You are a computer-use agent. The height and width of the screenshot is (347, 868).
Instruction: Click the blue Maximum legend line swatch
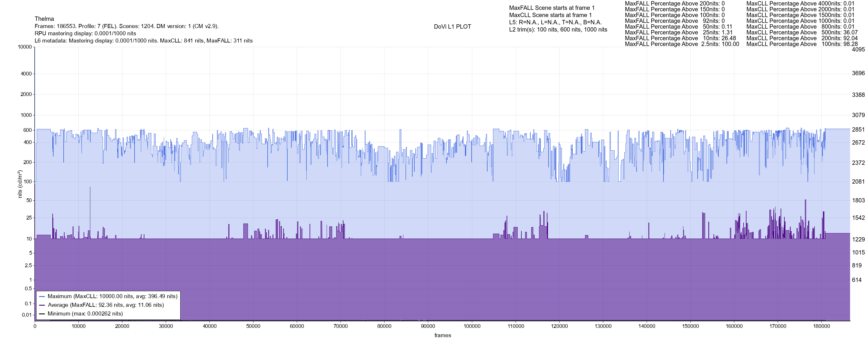42,297
